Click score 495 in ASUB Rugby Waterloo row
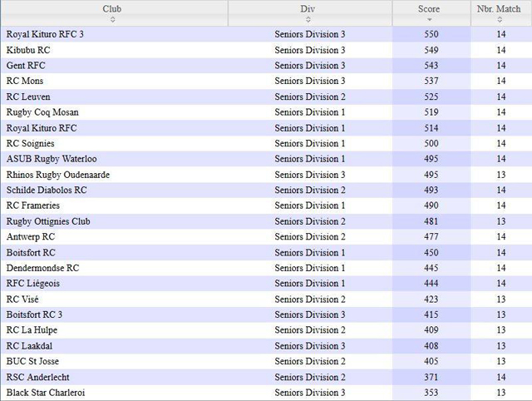The image size is (532, 401). pyautogui.click(x=431, y=159)
